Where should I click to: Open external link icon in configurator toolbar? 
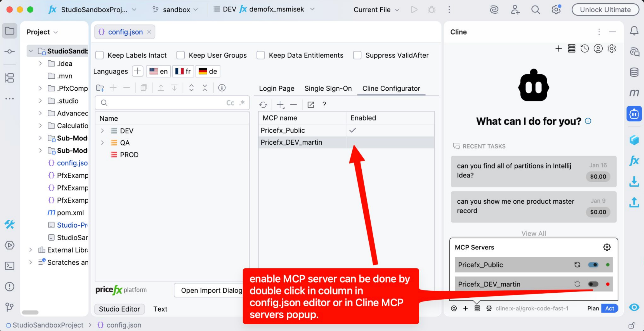[x=311, y=105]
